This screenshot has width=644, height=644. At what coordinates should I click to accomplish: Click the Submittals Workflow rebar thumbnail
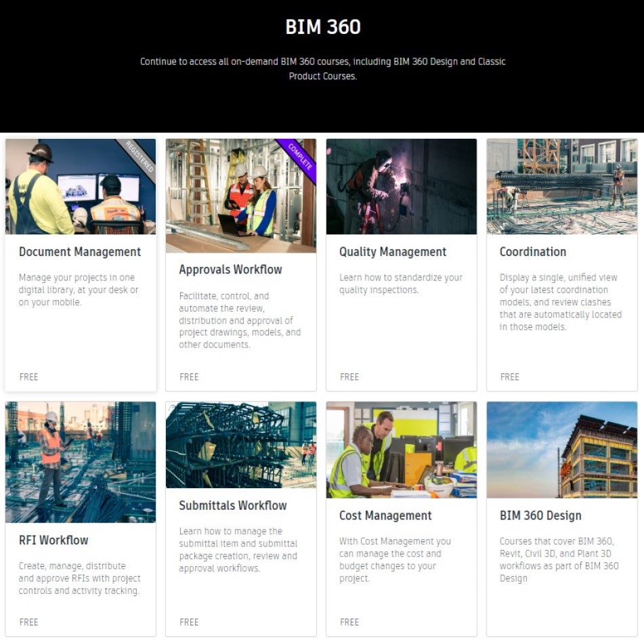pyautogui.click(x=240, y=445)
